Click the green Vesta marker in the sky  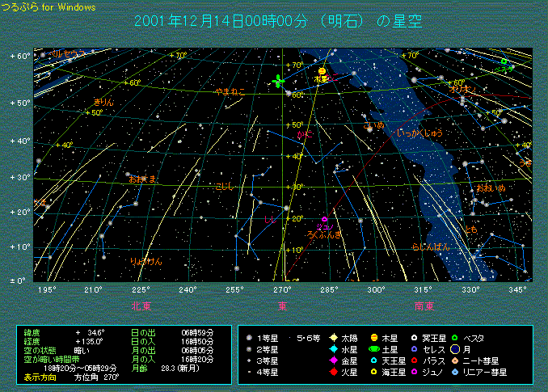(x=504, y=61)
